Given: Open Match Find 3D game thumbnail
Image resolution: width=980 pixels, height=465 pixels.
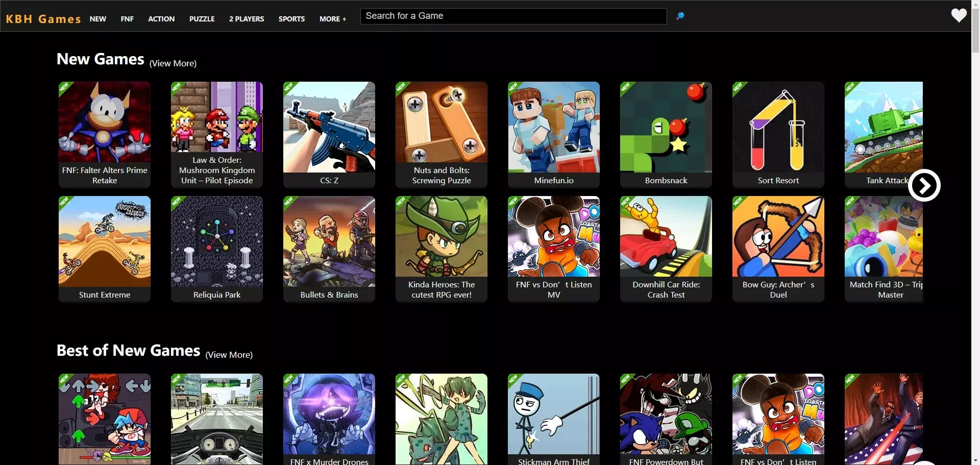Looking at the screenshot, I should (884, 249).
